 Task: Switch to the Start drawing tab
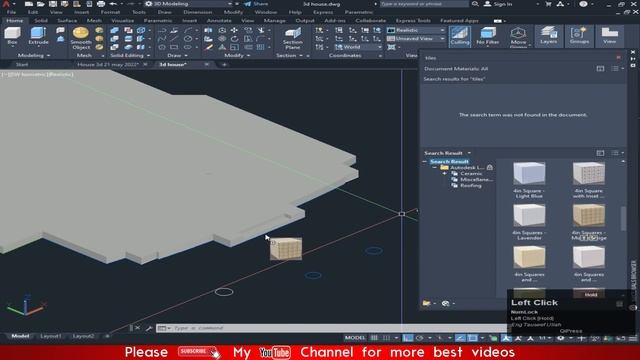click(x=22, y=64)
